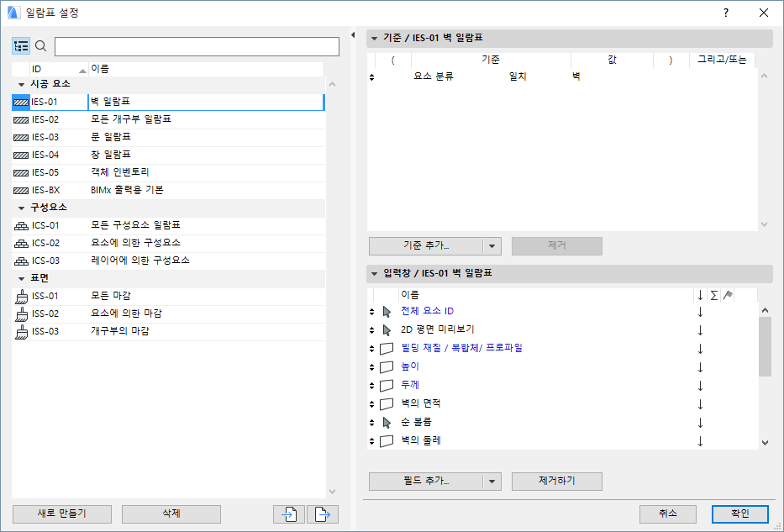Click the export scheme icon button
Viewport: 784px width, 532px height.
(323, 514)
